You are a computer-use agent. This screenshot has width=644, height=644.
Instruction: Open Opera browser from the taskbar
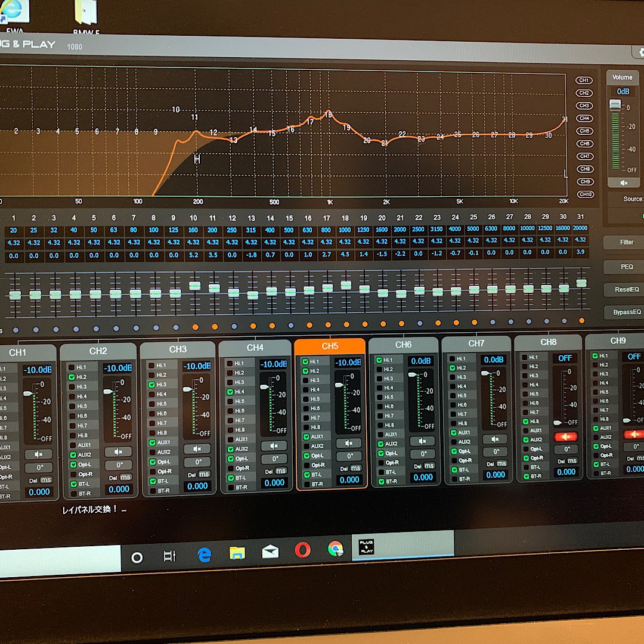(302, 550)
